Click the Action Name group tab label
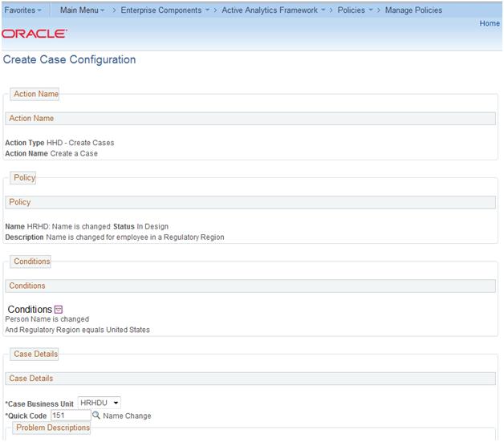The height and width of the screenshot is (442, 504). 36,94
